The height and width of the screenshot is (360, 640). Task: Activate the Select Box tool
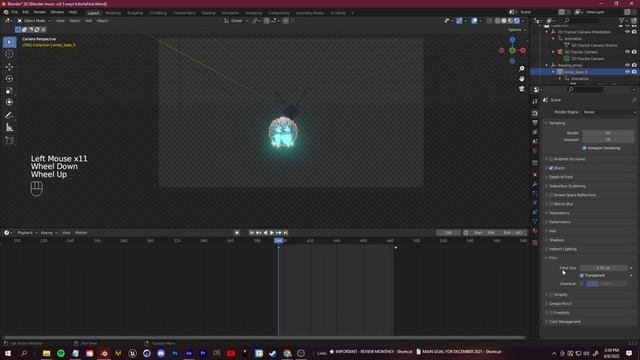pyautogui.click(x=9, y=42)
